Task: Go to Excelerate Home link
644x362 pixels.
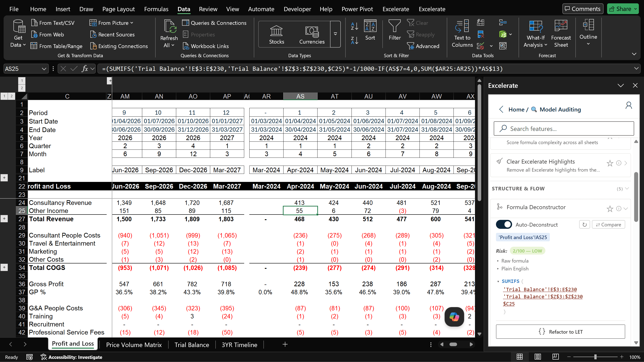Action: click(x=516, y=109)
